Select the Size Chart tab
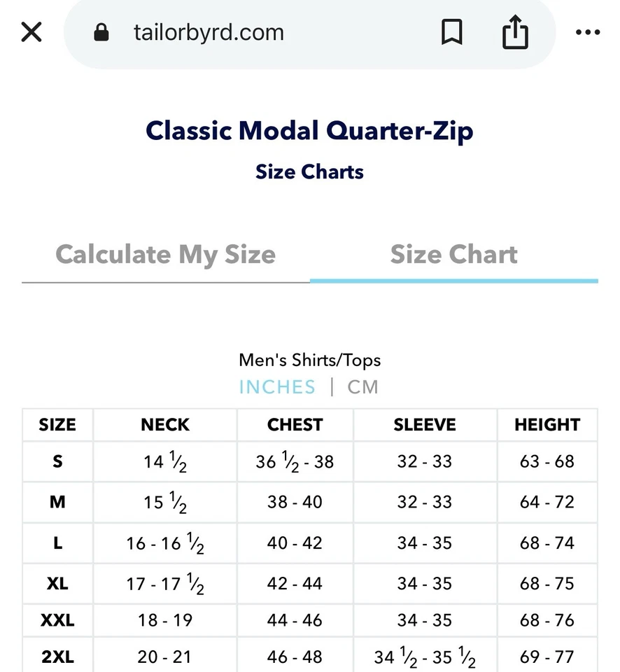 pyautogui.click(x=454, y=254)
